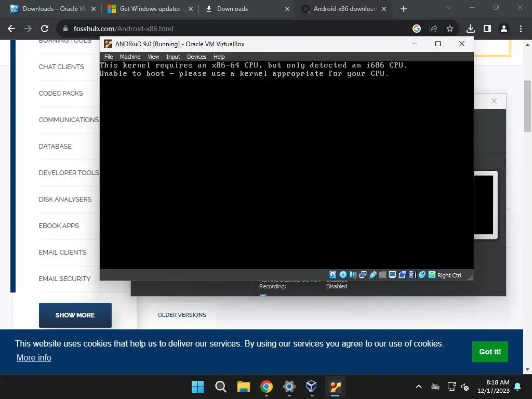Open More info cookie link

(34, 357)
